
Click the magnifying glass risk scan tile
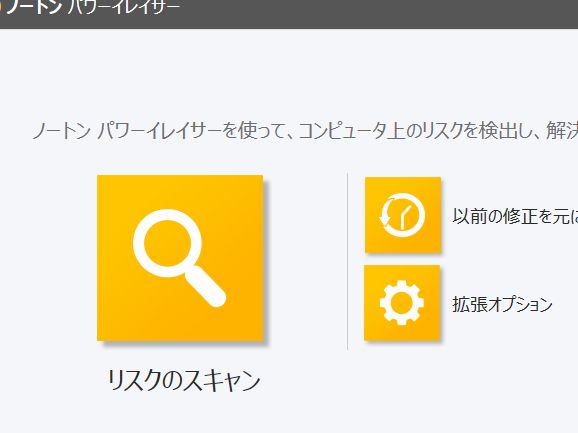(x=180, y=258)
